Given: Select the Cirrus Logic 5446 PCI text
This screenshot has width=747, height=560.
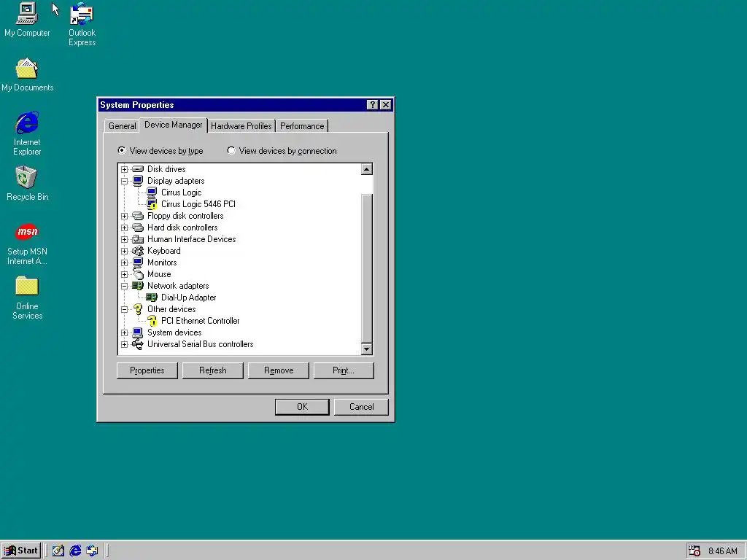Looking at the screenshot, I should pyautogui.click(x=198, y=204).
